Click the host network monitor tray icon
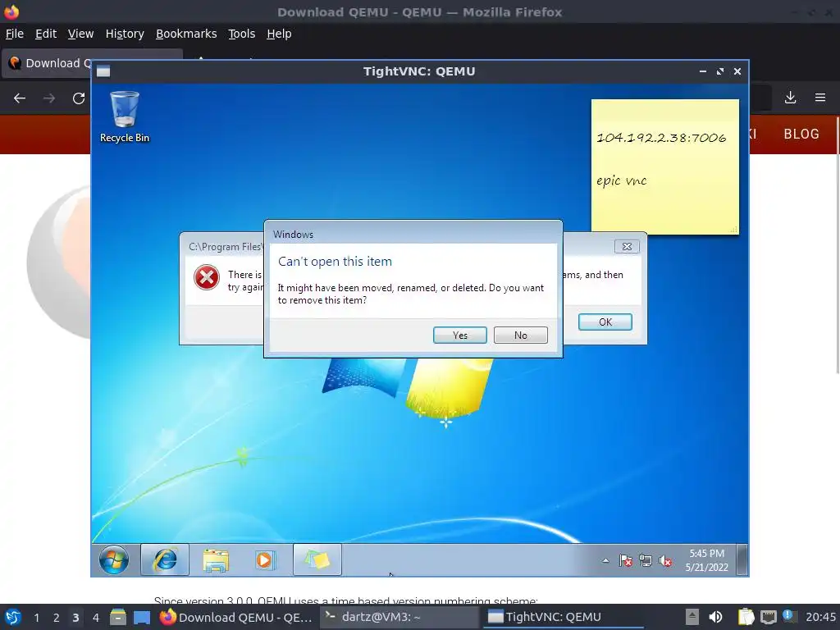The width and height of the screenshot is (840, 630). point(768,617)
